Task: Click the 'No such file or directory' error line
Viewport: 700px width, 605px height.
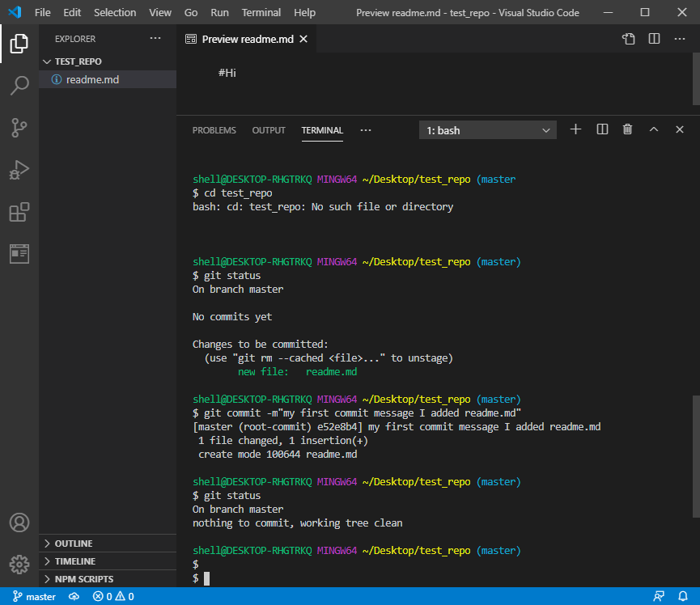Action: (x=323, y=206)
